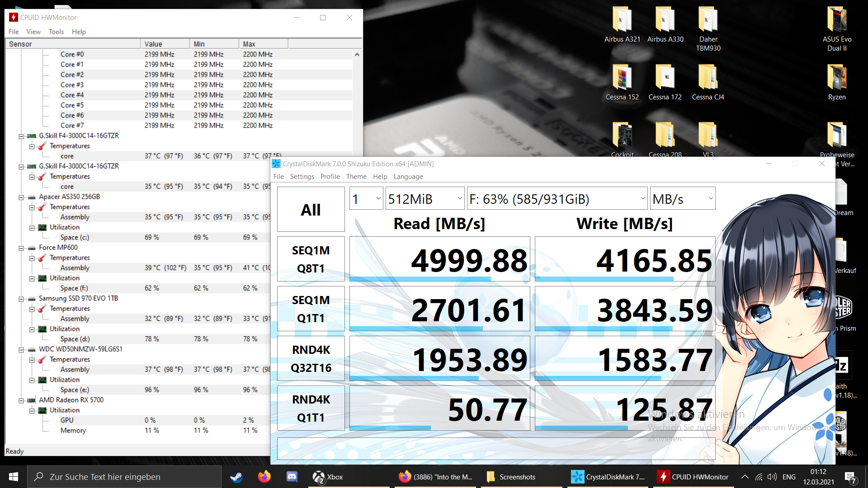The height and width of the screenshot is (488, 868).
Task: Collapse the Force MP600 tree node
Action: tap(21, 248)
